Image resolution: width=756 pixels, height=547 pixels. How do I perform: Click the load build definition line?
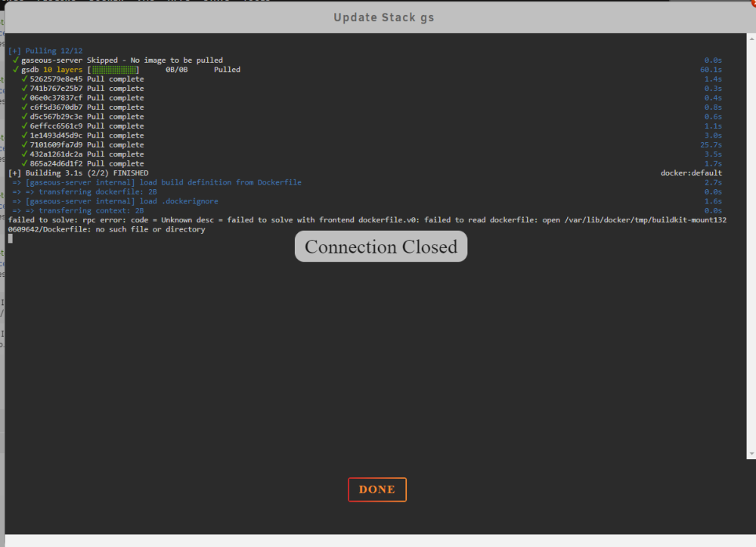[x=156, y=182]
